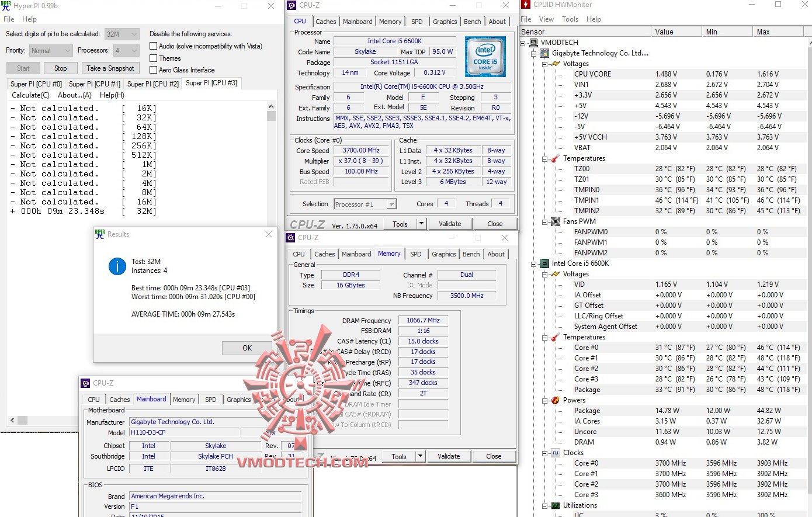Click the VMODTECH computer icon in HWMonitor
This screenshot has height=517, width=812.
point(533,43)
